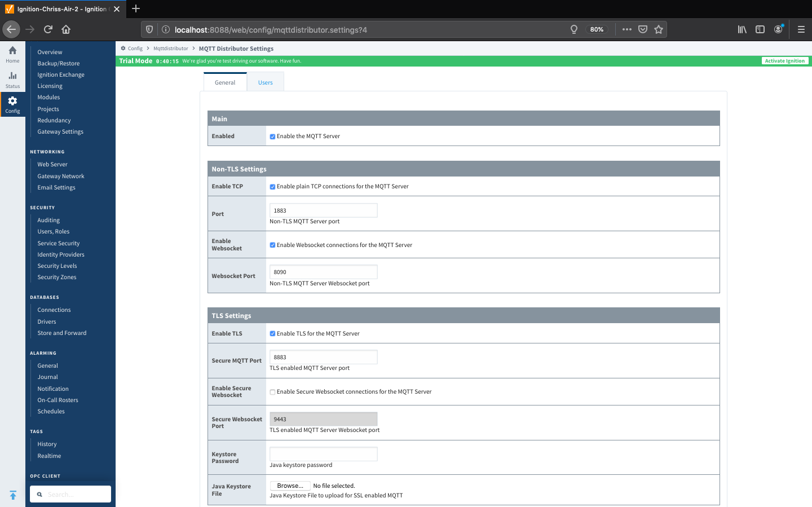The height and width of the screenshot is (507, 812).
Task: Click the browser address bar URL
Action: tap(271, 30)
